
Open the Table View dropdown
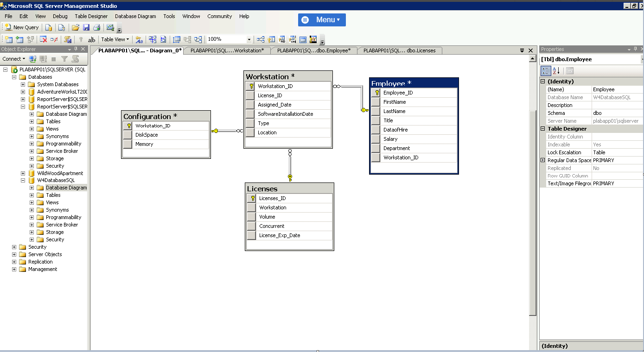tap(115, 39)
